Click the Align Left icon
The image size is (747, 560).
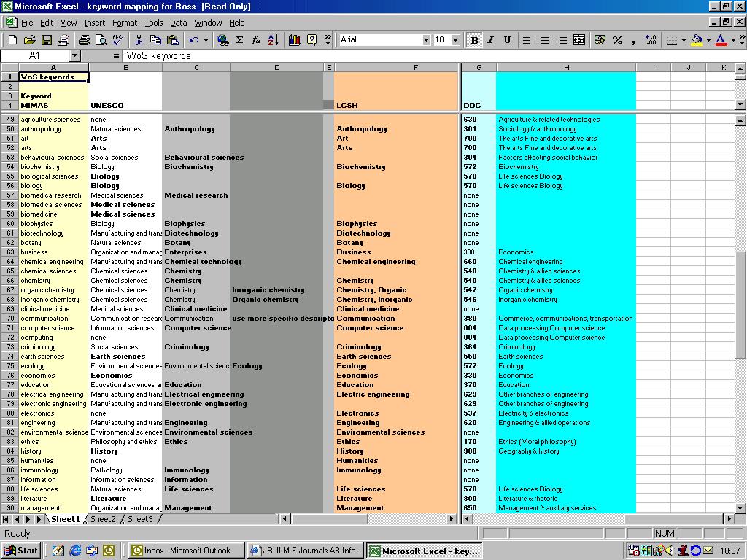[x=528, y=40]
